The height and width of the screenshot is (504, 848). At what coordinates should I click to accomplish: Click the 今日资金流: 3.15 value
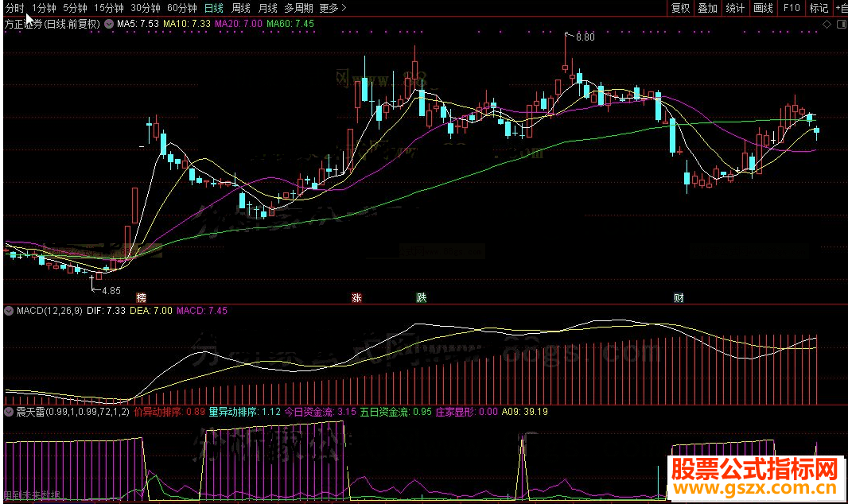pos(320,412)
